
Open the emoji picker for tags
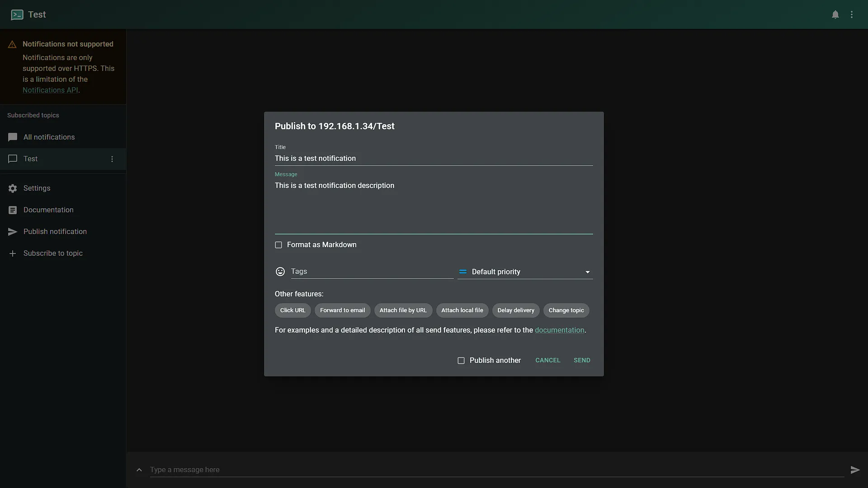(280, 272)
